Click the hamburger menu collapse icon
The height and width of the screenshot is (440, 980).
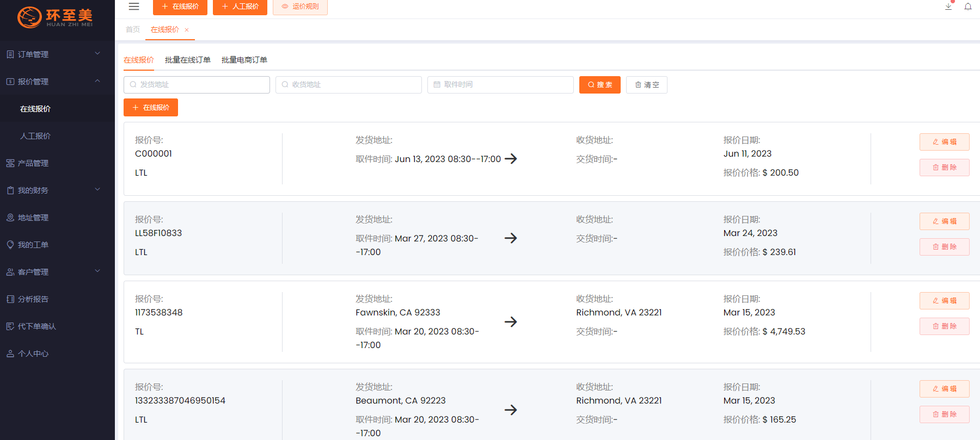pos(134,7)
